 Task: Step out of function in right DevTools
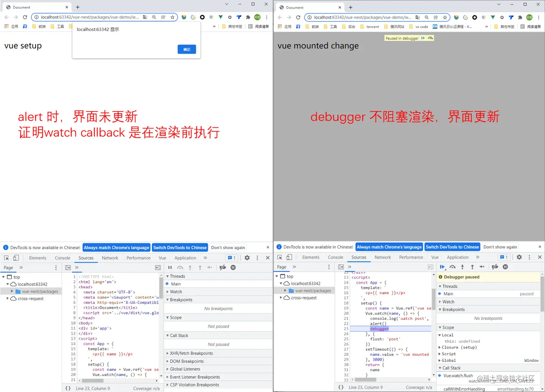(472, 267)
